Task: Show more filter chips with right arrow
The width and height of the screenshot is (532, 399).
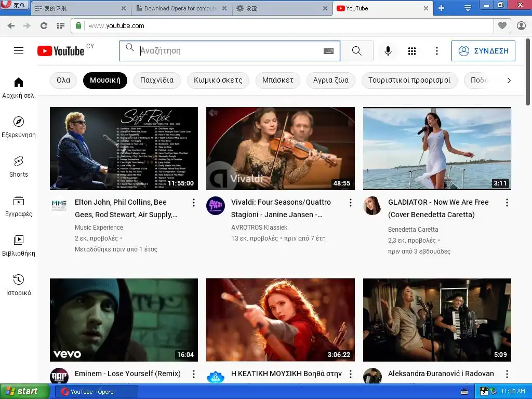Action: tap(509, 81)
